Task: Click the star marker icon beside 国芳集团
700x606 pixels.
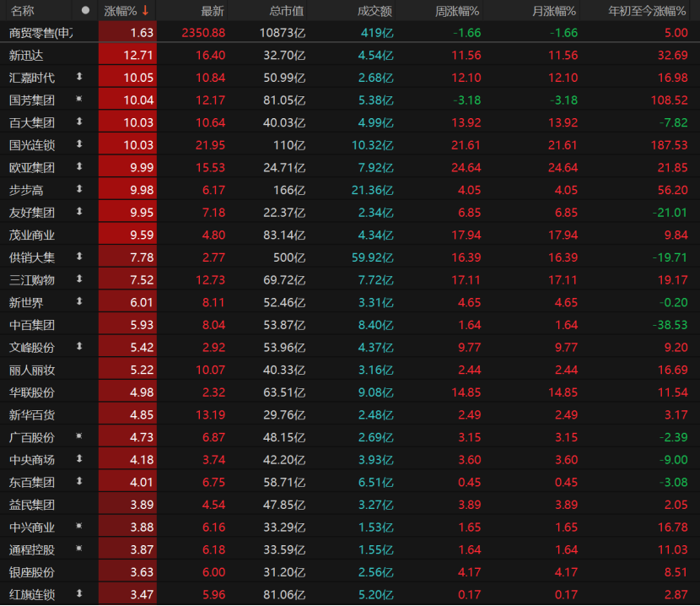Action: pos(79,100)
